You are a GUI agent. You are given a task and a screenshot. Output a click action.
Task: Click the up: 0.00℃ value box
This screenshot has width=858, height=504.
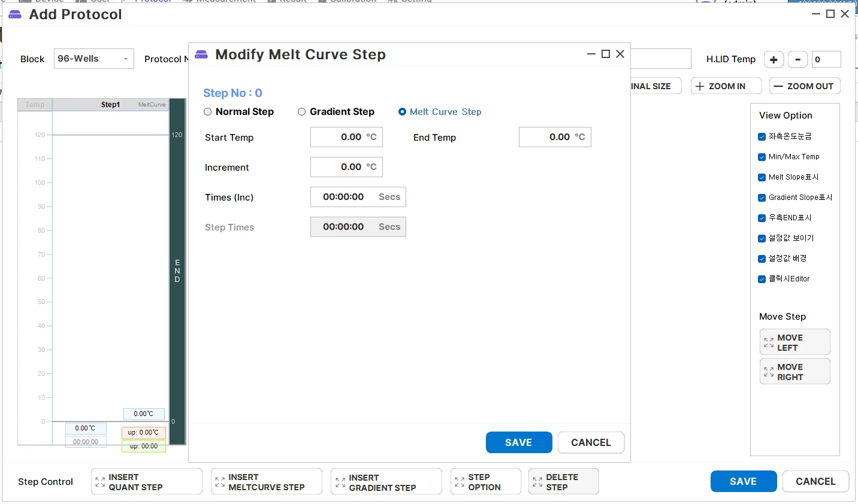click(x=144, y=432)
